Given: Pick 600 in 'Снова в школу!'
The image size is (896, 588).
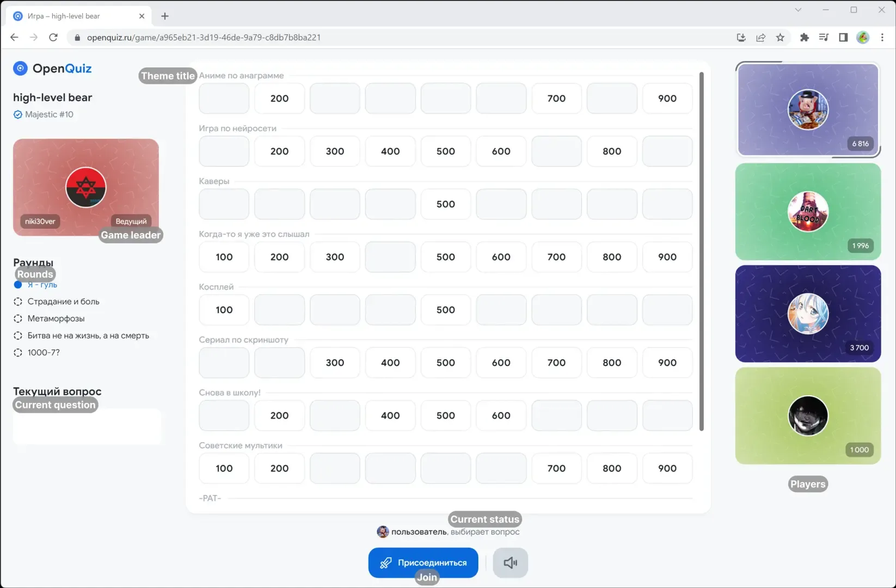Looking at the screenshot, I should (x=501, y=415).
